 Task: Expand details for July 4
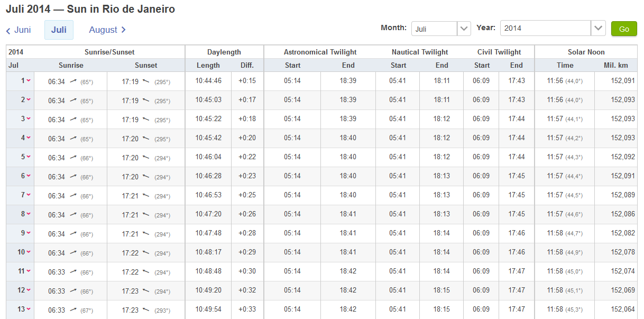pos(28,138)
